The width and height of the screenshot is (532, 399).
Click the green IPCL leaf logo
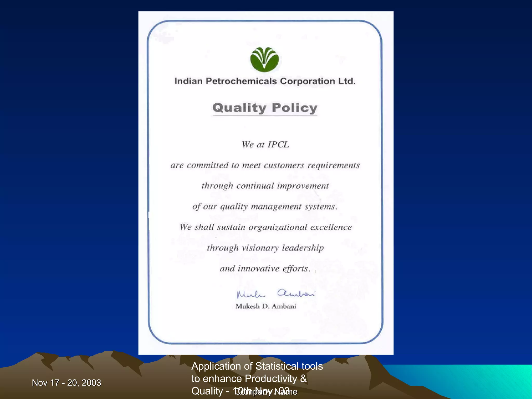(264, 59)
